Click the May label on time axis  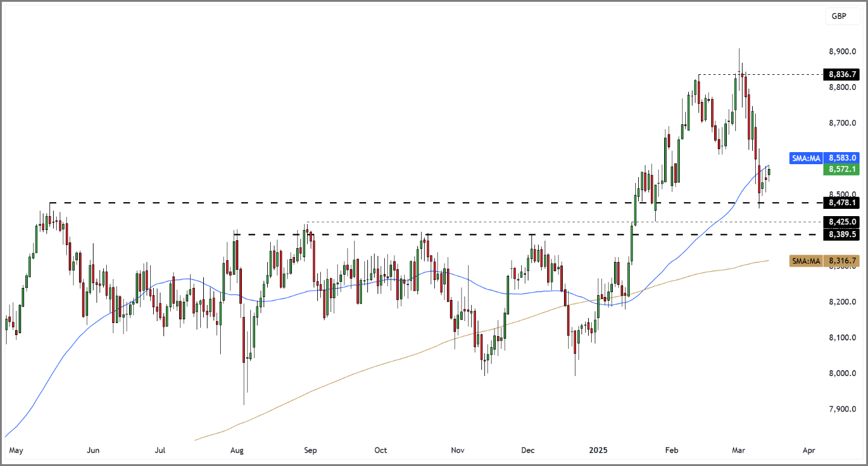point(16,450)
